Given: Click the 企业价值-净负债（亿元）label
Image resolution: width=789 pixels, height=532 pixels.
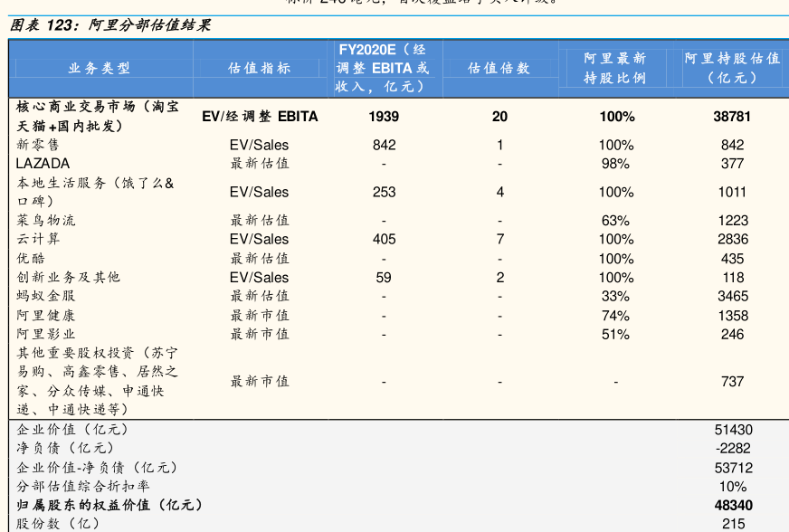Looking at the screenshot, I should [x=97, y=468].
